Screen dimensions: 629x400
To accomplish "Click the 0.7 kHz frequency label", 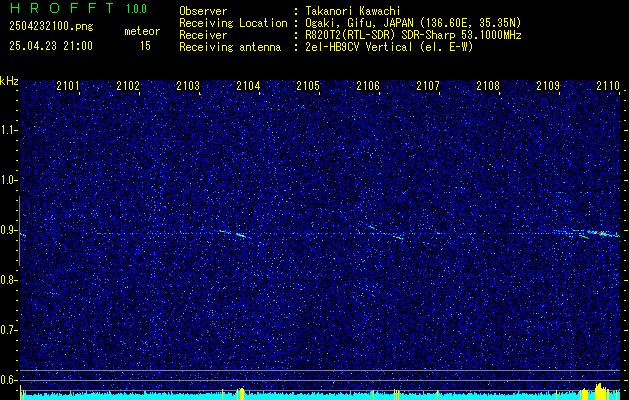I will tap(9, 330).
